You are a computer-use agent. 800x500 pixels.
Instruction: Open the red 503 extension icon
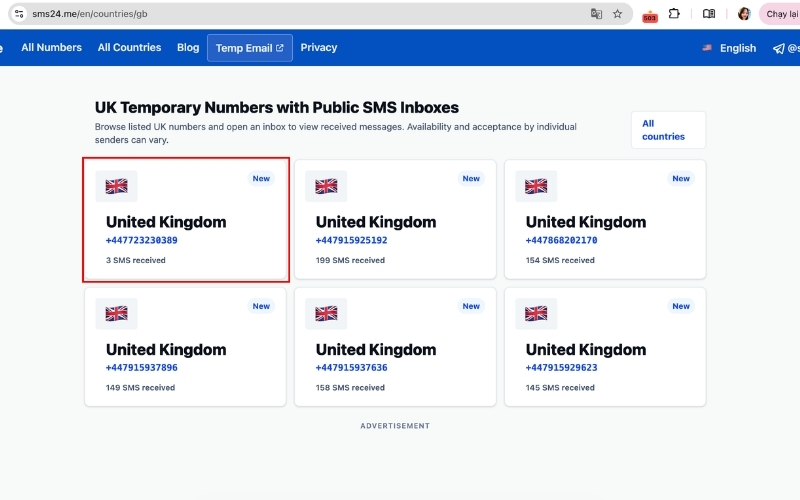coord(649,15)
